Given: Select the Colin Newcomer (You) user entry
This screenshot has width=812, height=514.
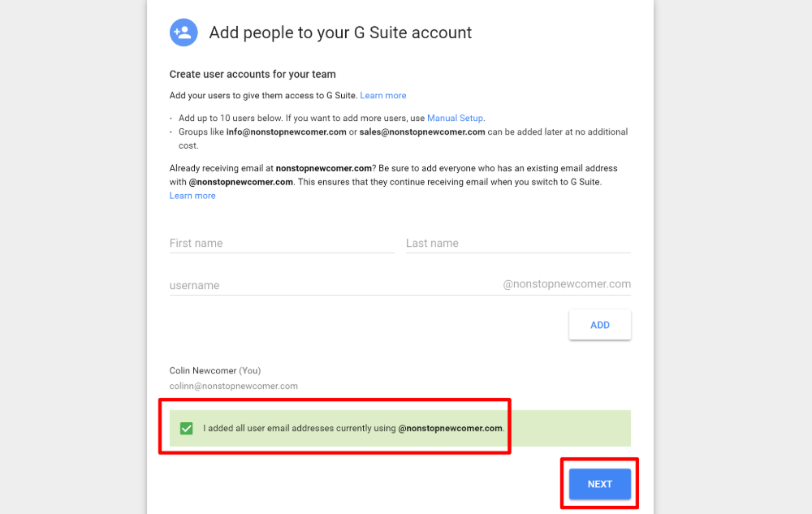Looking at the screenshot, I should (x=215, y=370).
